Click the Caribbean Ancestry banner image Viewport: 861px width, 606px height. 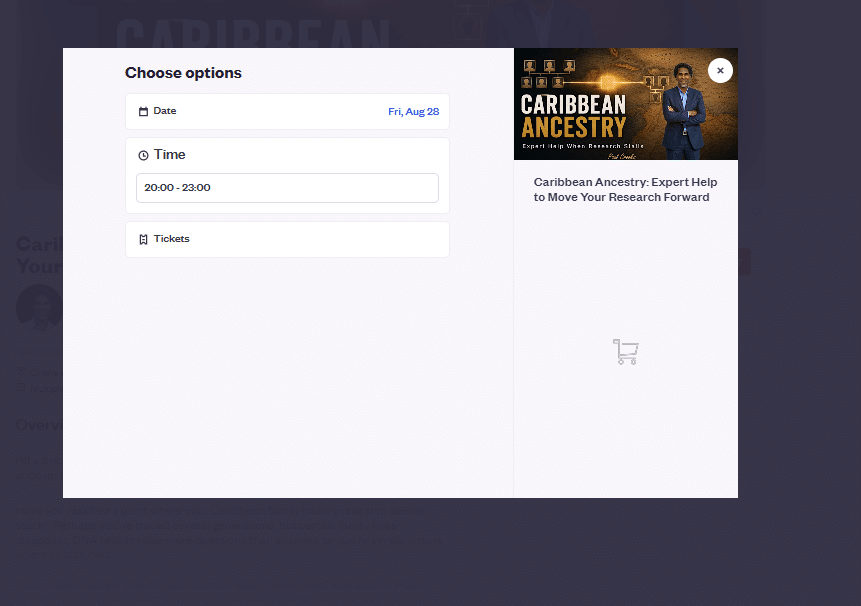[625, 104]
